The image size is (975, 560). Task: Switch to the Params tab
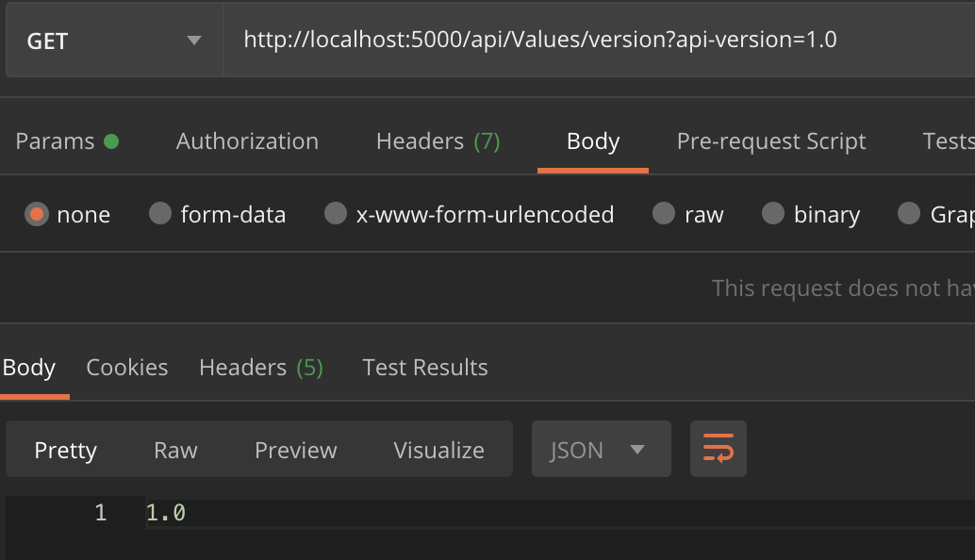[55, 141]
